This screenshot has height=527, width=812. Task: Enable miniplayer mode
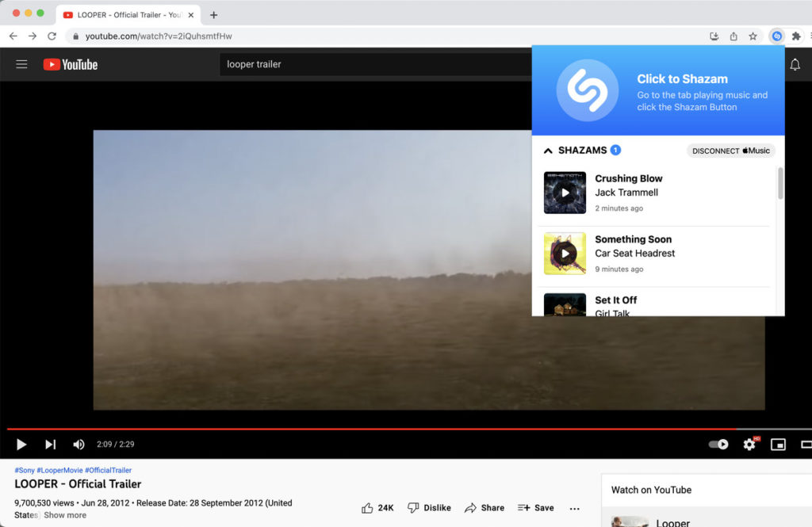point(778,444)
